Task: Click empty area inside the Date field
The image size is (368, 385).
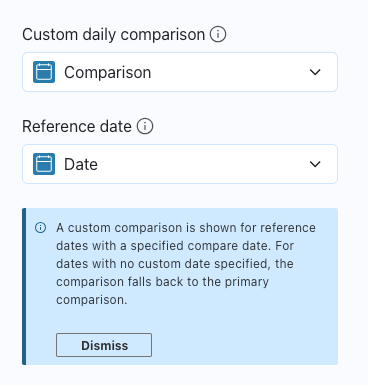Action: click(203, 164)
